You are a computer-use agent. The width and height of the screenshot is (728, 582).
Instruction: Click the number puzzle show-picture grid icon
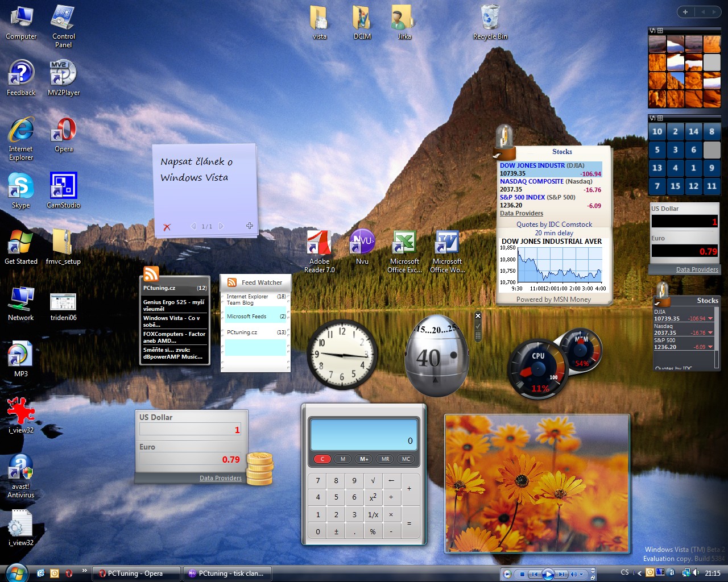(x=660, y=118)
